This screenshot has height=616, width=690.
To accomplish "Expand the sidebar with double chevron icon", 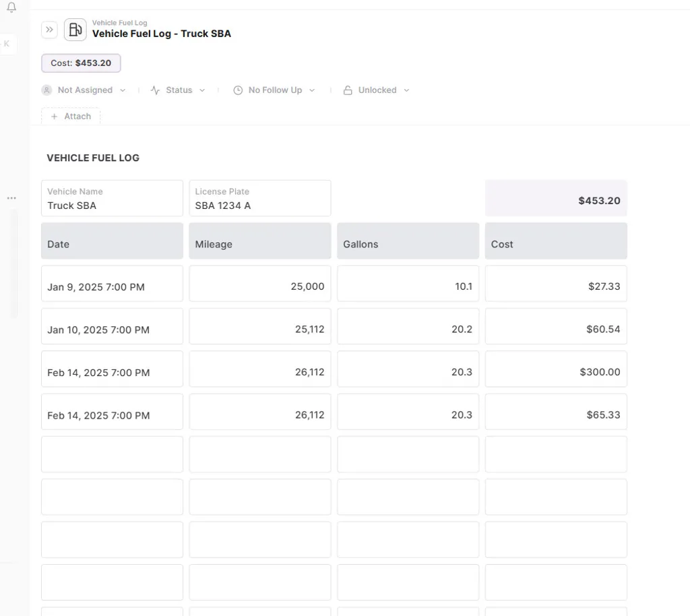I will pos(49,30).
